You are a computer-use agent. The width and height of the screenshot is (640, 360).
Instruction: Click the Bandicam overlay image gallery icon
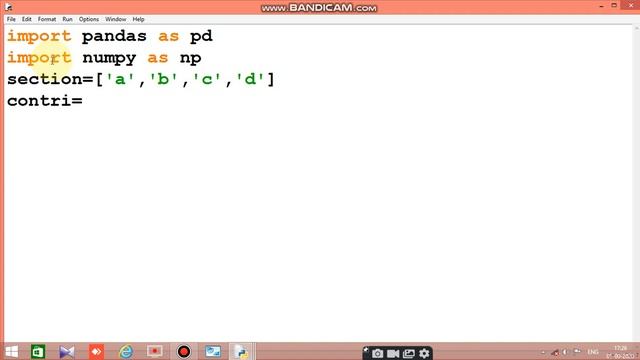pyautogui.click(x=409, y=353)
